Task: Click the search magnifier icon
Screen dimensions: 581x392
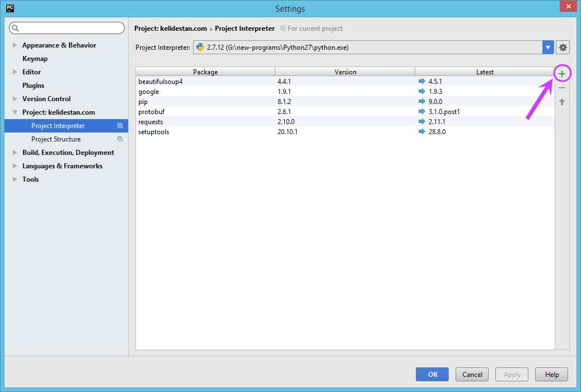Action: [x=16, y=28]
